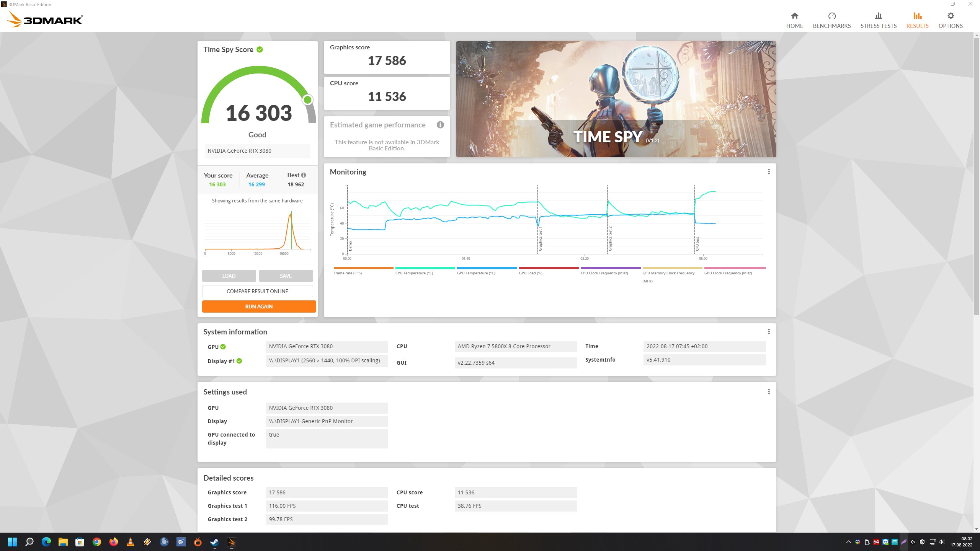The height and width of the screenshot is (551, 980).
Task: Toggle the GPU Temperature legend series
Action: coord(476,273)
